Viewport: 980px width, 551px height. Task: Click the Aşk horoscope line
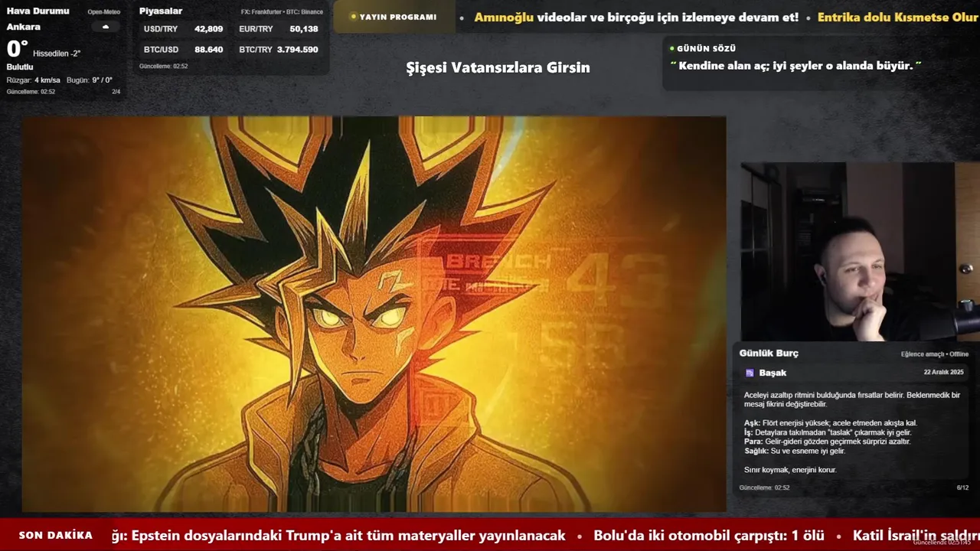pos(830,422)
